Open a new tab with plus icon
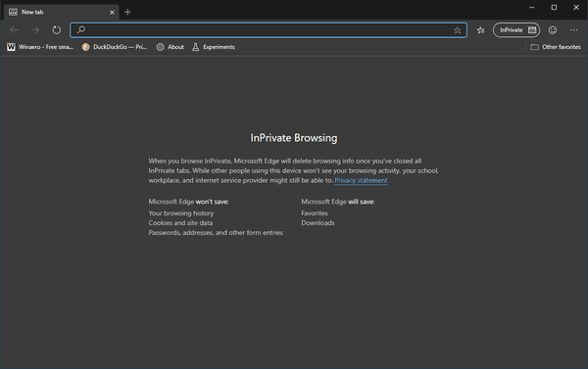The height and width of the screenshot is (369, 588). click(127, 12)
